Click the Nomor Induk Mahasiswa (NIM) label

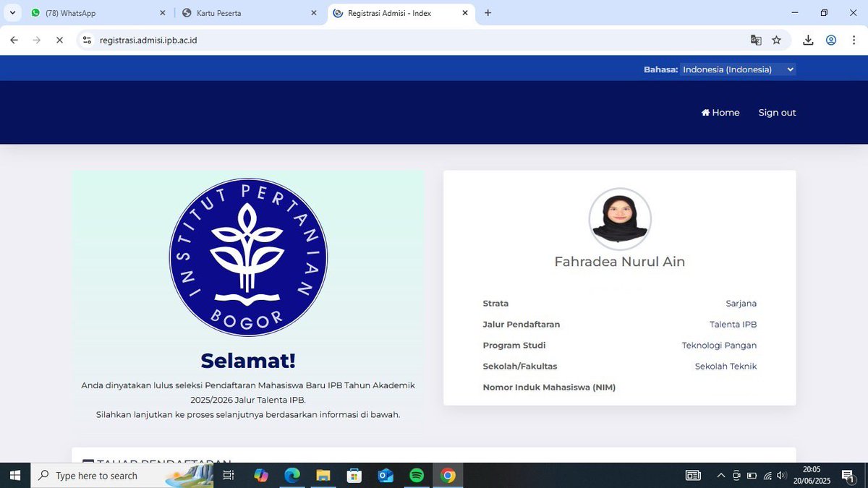click(x=549, y=388)
